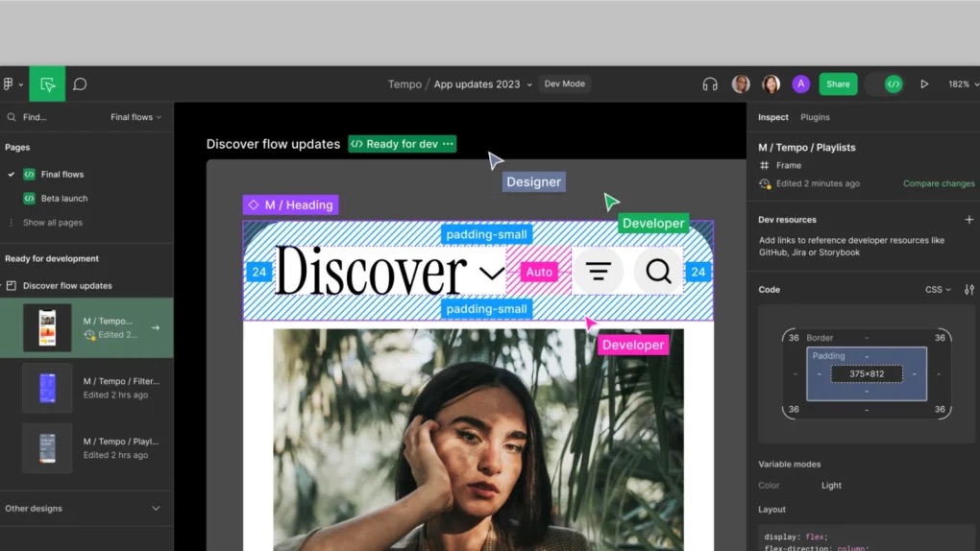
Task: Start an audio conversation with headphones icon
Action: coord(710,84)
